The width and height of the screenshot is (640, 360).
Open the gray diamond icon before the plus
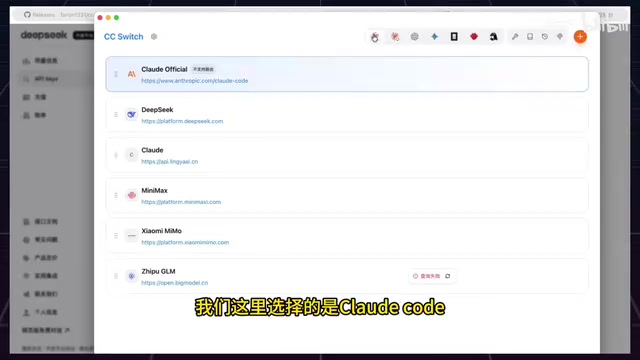[x=560, y=37]
